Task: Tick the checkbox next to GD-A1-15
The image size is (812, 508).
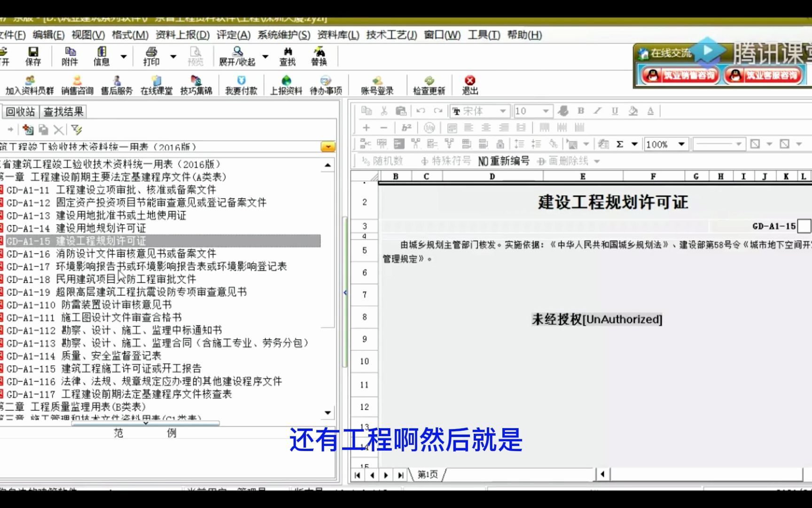Action: 804,226
